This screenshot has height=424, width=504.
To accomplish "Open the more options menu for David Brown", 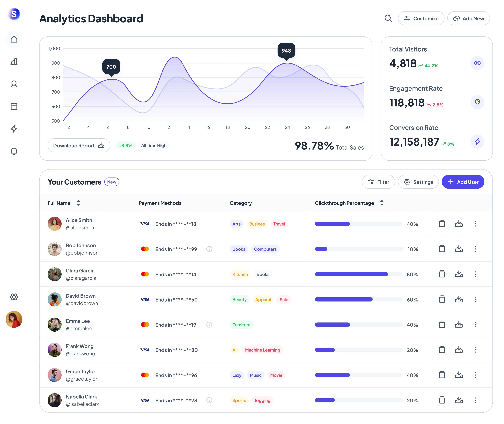I will 476,300.
